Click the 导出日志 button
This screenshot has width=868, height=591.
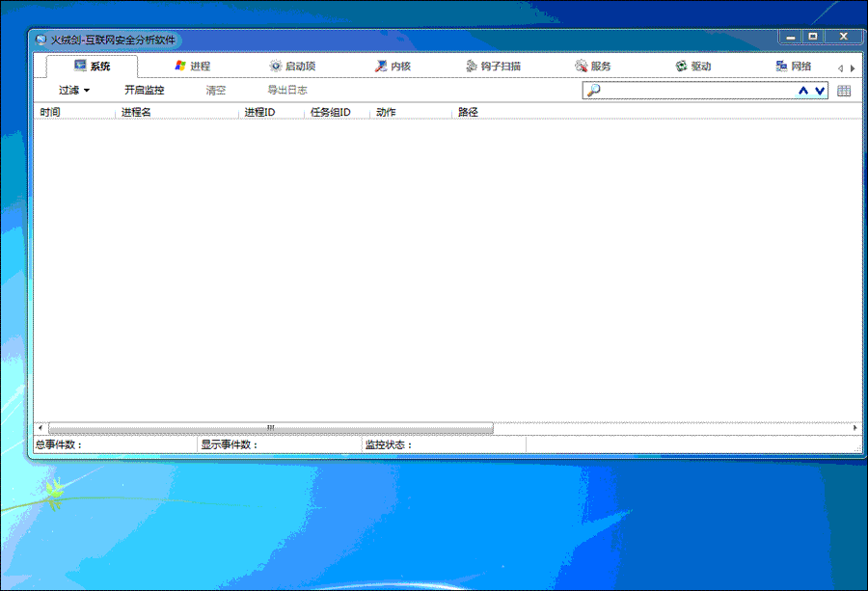pyautogui.click(x=287, y=90)
